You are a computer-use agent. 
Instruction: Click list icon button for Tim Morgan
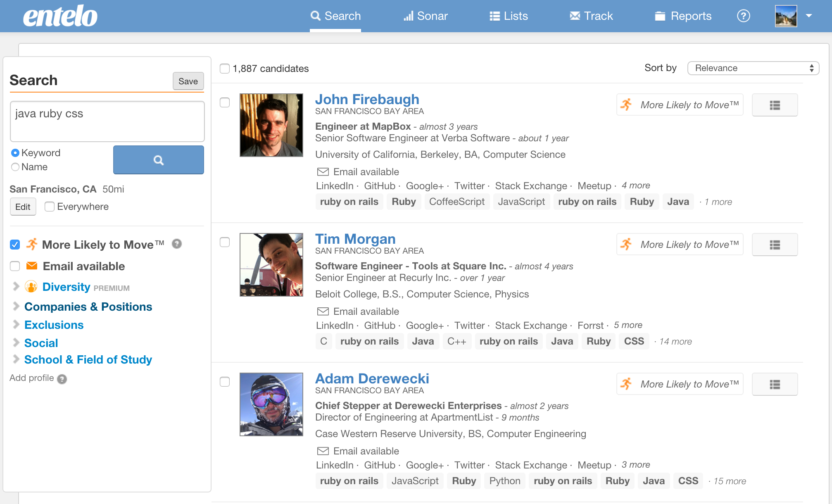775,245
